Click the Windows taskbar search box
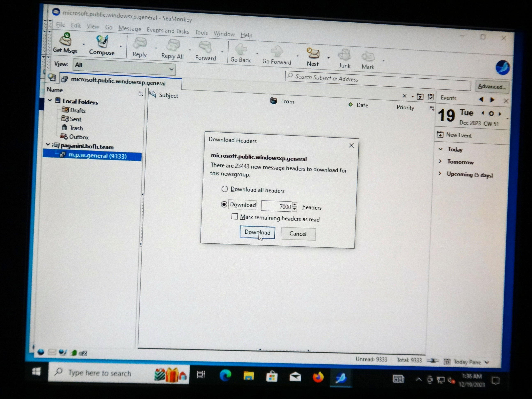The height and width of the screenshot is (399, 532). point(119,373)
